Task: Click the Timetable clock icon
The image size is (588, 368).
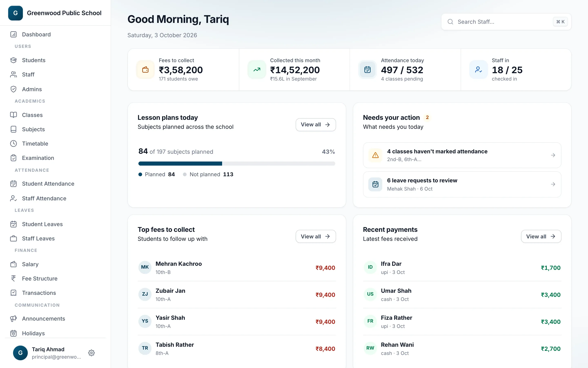Action: click(x=13, y=144)
